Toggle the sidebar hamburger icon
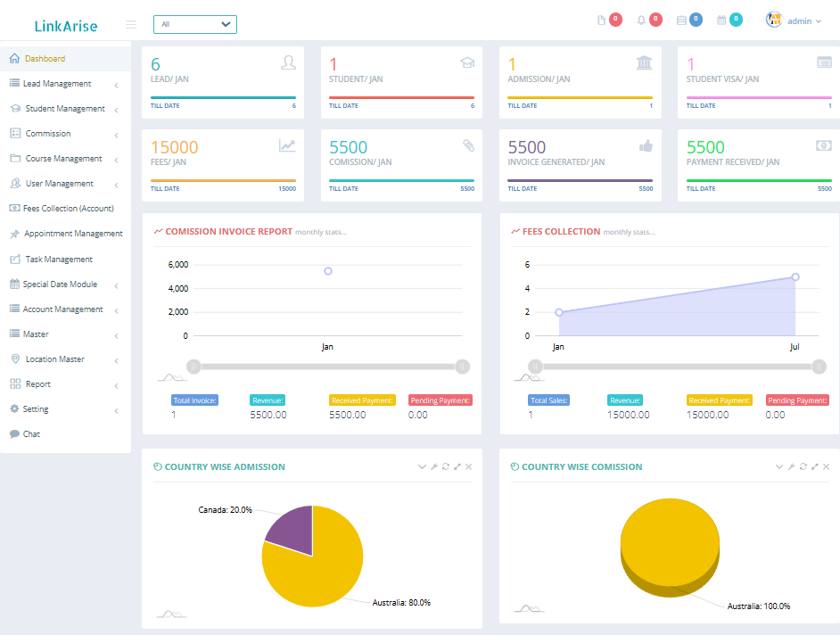This screenshot has height=635, width=840. (x=131, y=24)
